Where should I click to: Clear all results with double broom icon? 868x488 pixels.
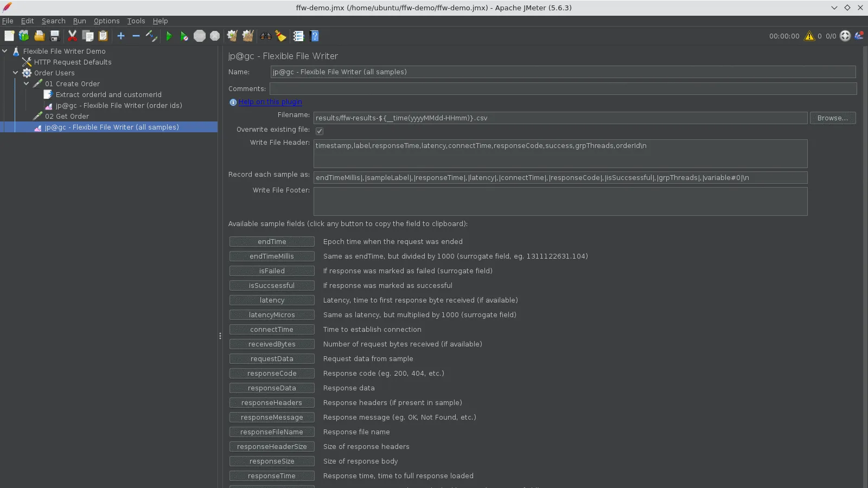(x=248, y=36)
